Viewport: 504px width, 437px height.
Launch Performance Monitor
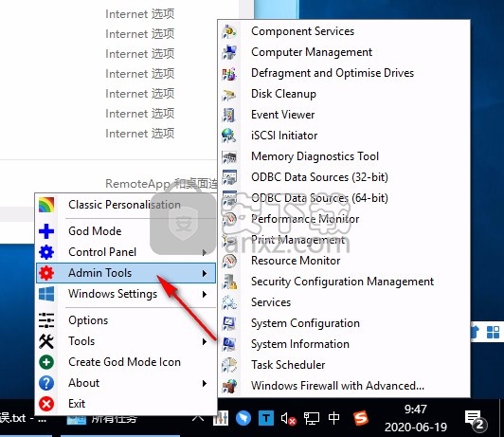[344, 219]
